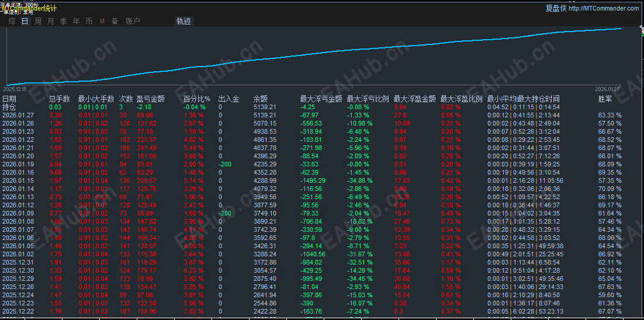
Task: Click the -200 withdrawal on 2026.01.19
Action: (x=224, y=164)
